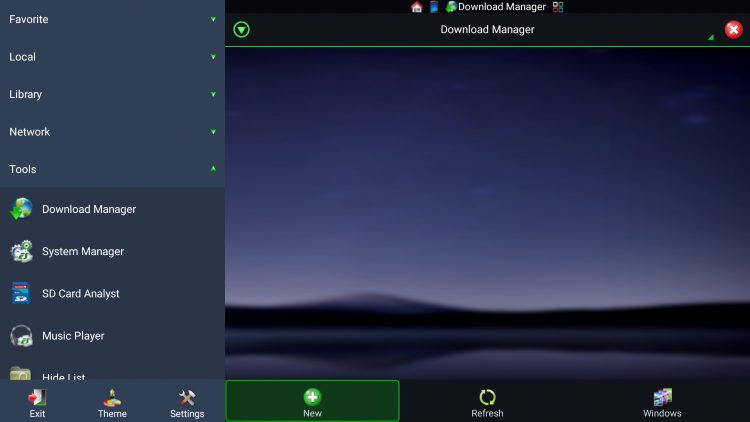Refresh the download list
Image resolution: width=750 pixels, height=422 pixels.
click(x=487, y=401)
